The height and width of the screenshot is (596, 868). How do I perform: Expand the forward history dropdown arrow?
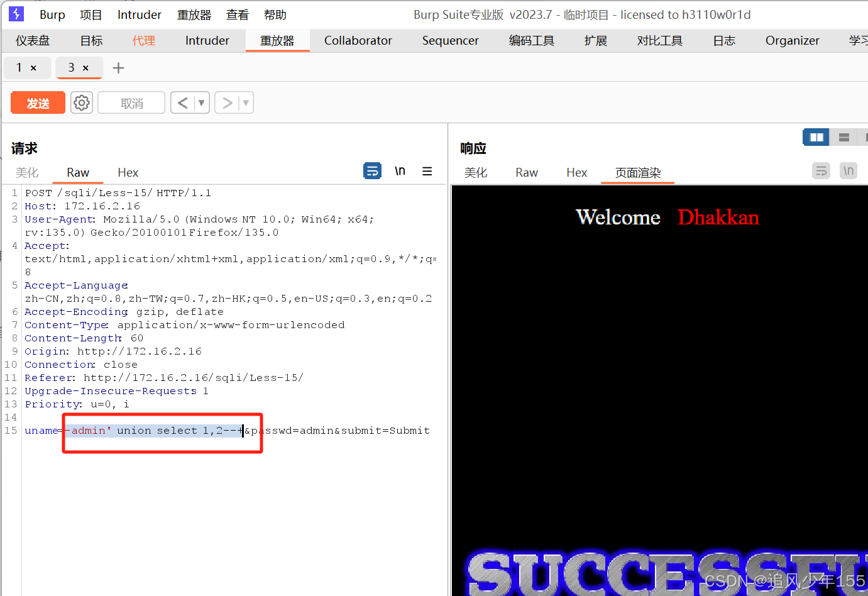coord(246,102)
